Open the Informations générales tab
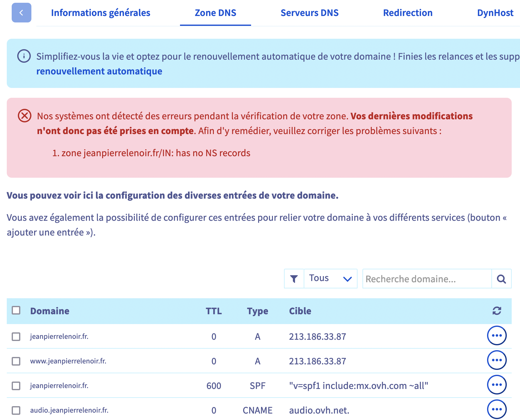 coord(101,13)
